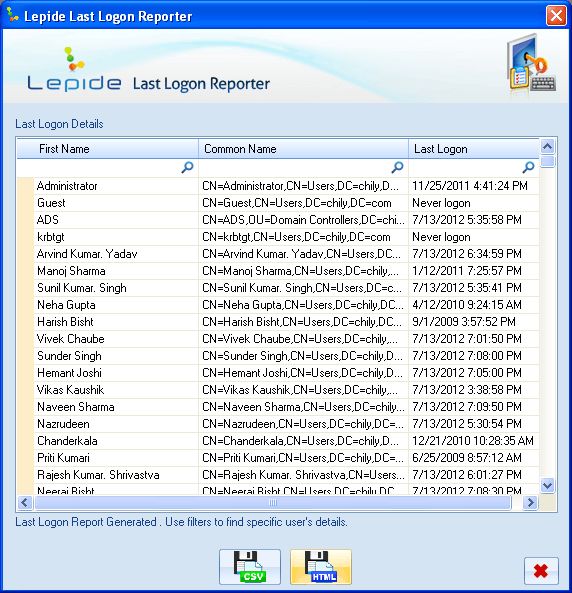This screenshot has height=593, width=572.
Task: Select Harish Bisht first name cell
Action: [x=116, y=322]
